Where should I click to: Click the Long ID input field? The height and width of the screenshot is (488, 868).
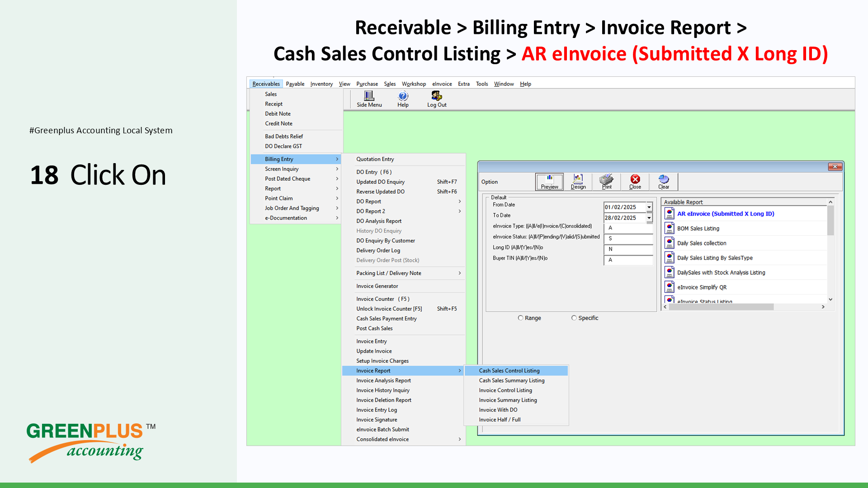[628, 249]
